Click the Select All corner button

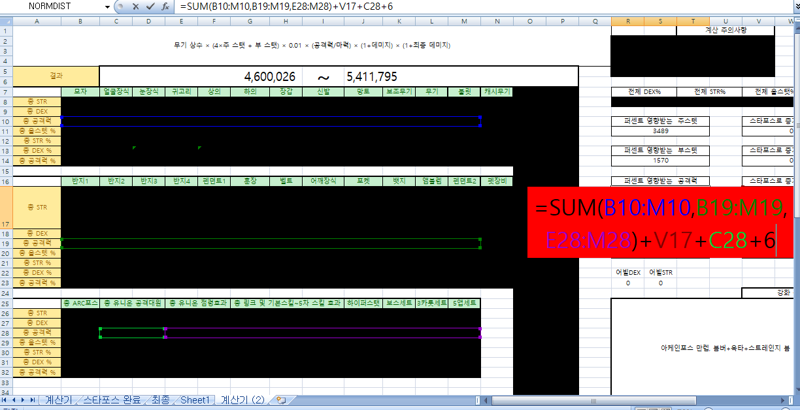pyautogui.click(x=6, y=21)
